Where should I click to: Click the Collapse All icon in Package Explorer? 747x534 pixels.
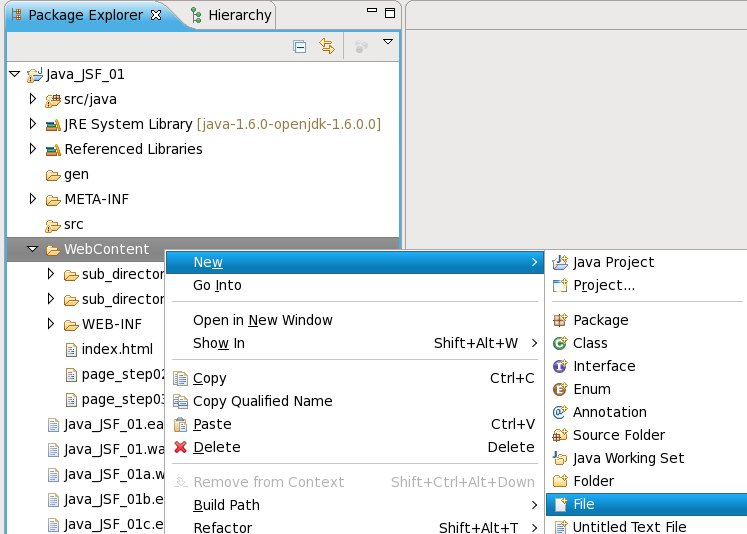(299, 46)
